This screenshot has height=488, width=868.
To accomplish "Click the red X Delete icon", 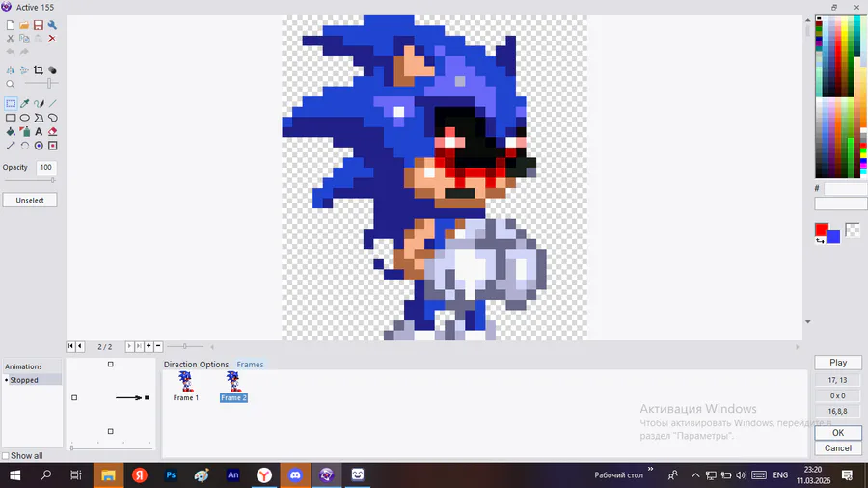I will coord(52,39).
